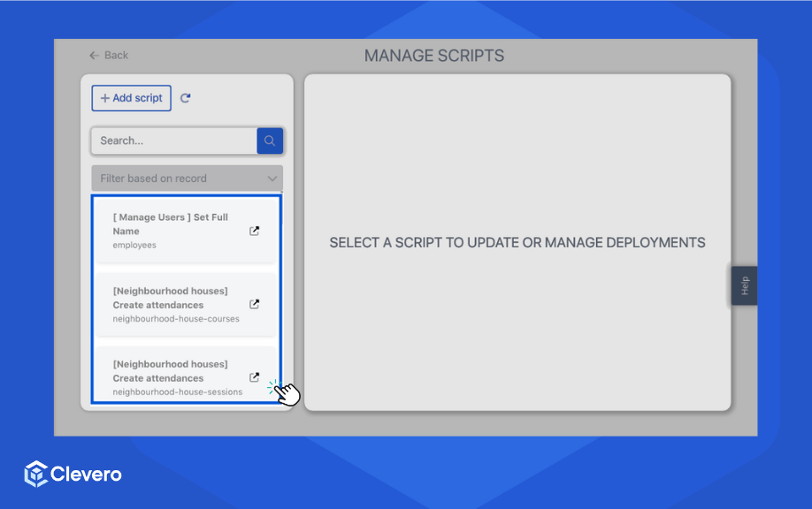Open Manage Users Set Full Name in new window
The height and width of the screenshot is (509, 812).
254,231
